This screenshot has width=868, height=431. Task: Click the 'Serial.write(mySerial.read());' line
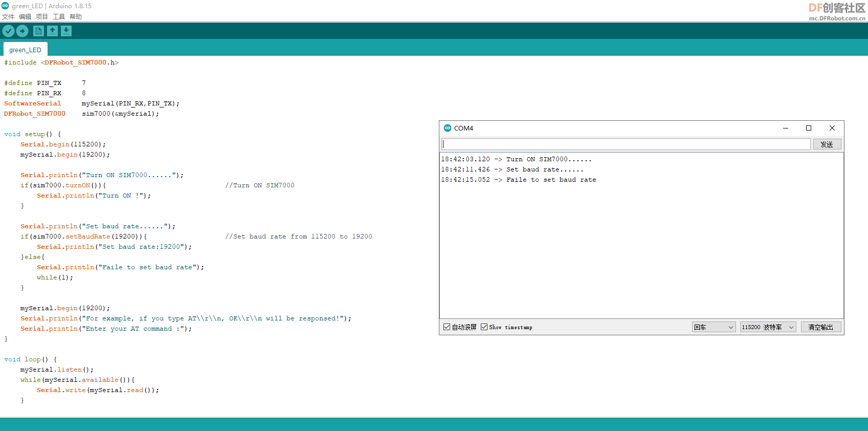(98, 390)
